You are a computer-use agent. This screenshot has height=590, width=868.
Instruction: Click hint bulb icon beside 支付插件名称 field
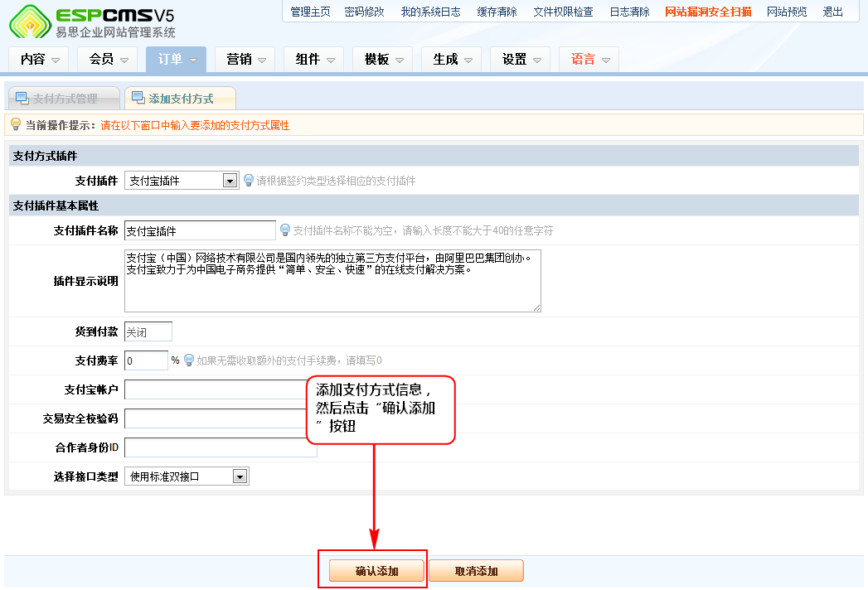click(285, 230)
